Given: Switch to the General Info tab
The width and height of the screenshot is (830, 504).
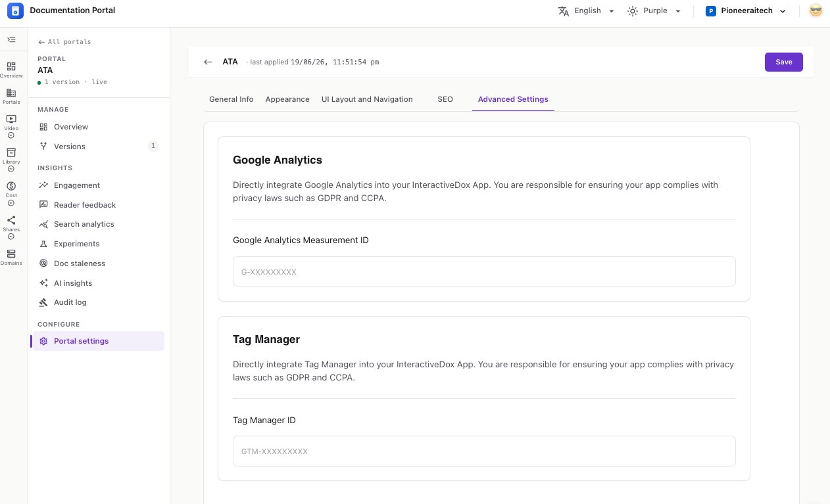Looking at the screenshot, I should [x=232, y=99].
